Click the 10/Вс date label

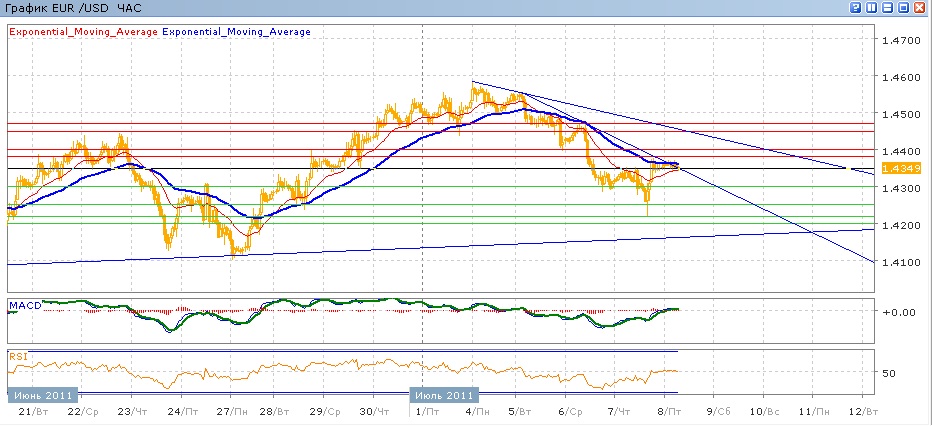click(x=765, y=412)
